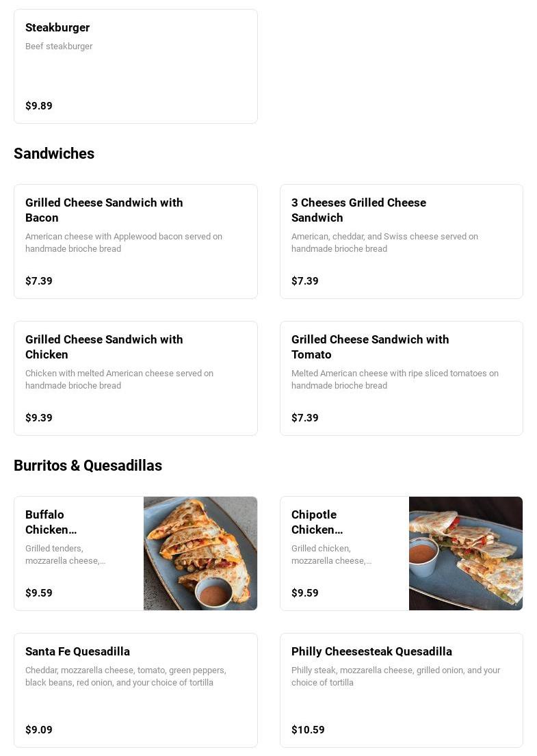The height and width of the screenshot is (756, 537).
Task: Click the Buffalo Chicken quesadilla photo
Action: pyautogui.click(x=200, y=553)
